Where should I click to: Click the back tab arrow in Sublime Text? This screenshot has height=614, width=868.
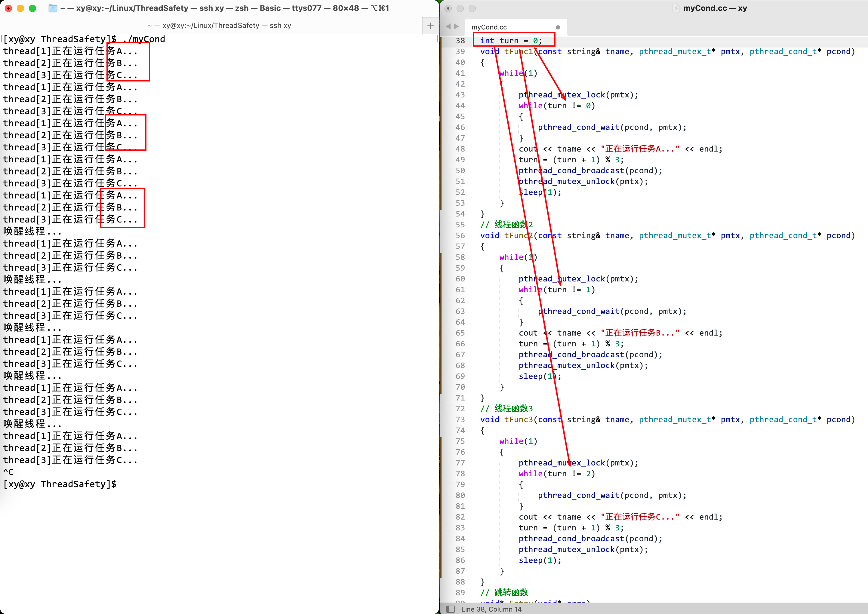[448, 26]
